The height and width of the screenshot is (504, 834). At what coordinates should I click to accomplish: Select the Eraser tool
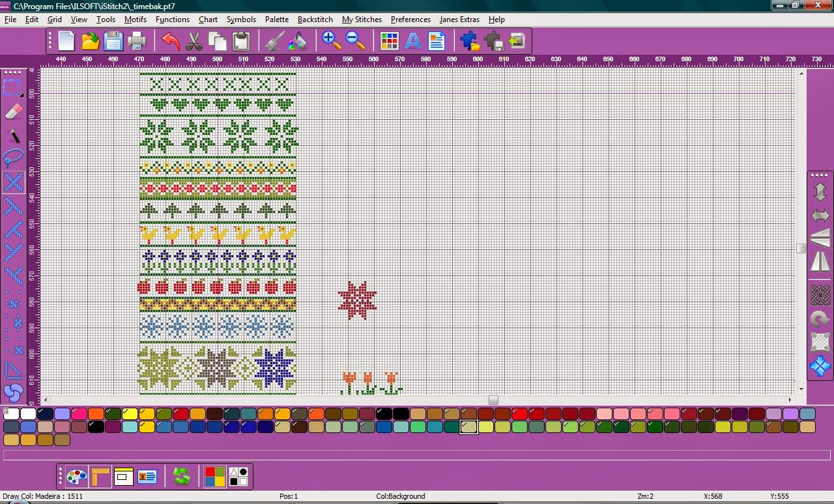[x=13, y=111]
